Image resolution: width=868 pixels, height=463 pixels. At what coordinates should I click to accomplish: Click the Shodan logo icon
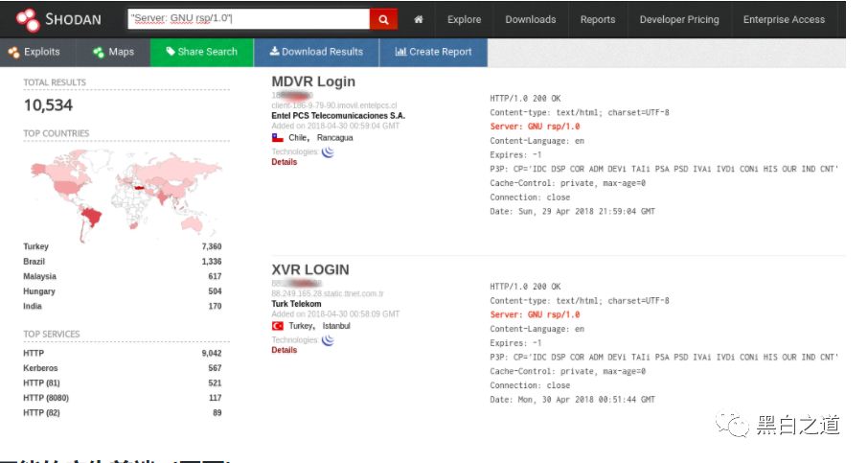pyautogui.click(x=28, y=19)
